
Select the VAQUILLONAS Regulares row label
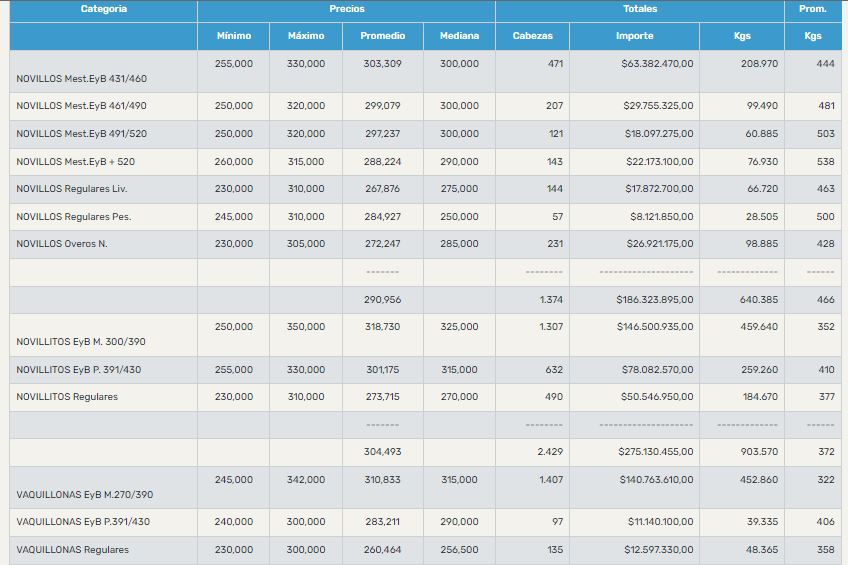point(73,550)
